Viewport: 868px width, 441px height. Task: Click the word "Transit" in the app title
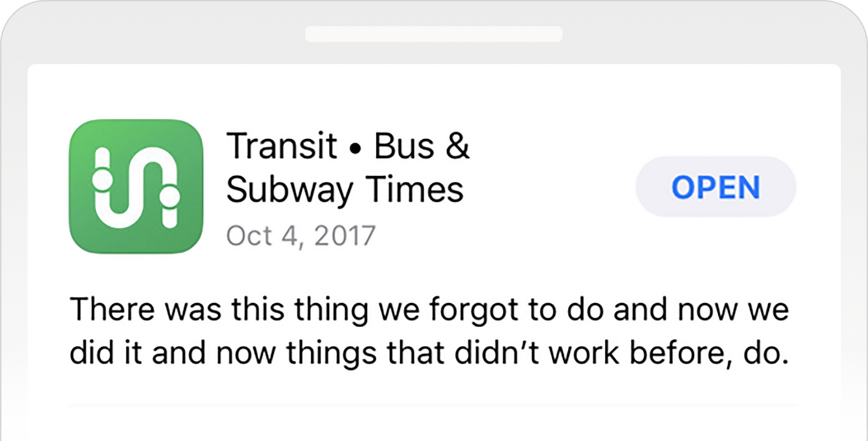(282, 146)
